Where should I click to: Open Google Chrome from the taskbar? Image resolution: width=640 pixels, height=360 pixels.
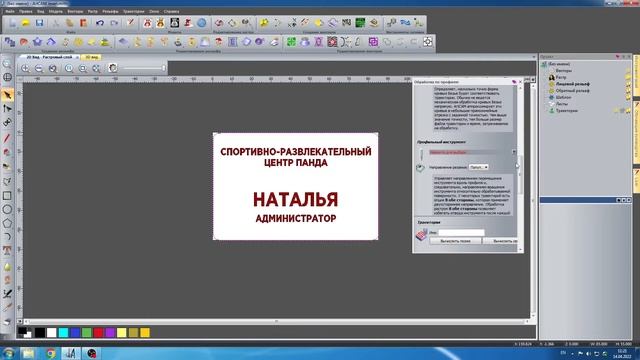tap(51, 353)
